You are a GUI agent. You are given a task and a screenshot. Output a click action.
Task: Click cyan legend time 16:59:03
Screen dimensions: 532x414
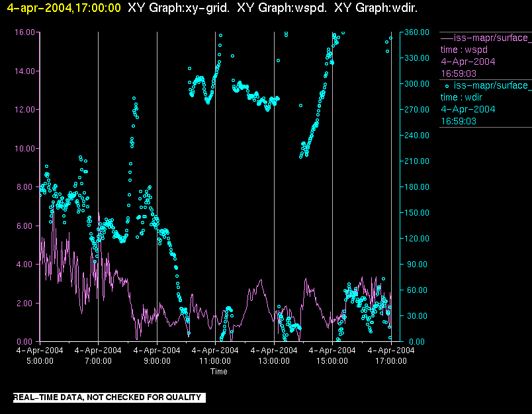[x=459, y=121]
